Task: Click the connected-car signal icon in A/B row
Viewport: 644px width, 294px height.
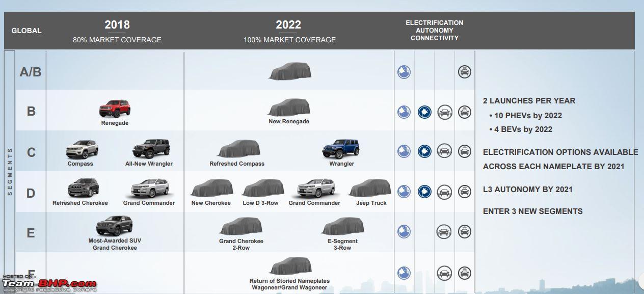Action: click(464, 72)
